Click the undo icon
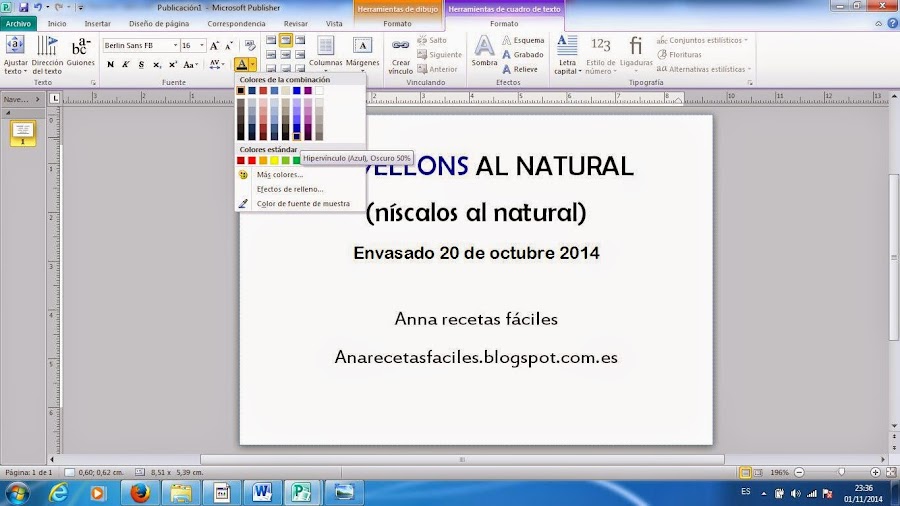Screen dimensions: 900x506 pos(38,7)
